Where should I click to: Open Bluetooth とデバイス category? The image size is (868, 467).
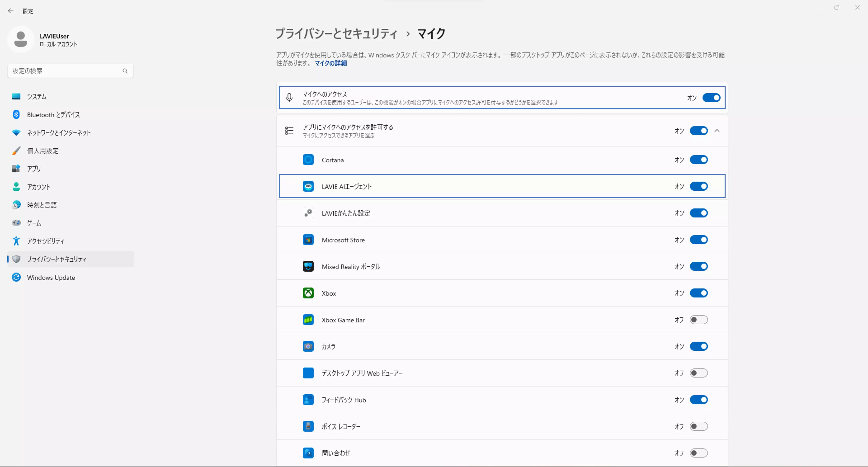pos(70,115)
